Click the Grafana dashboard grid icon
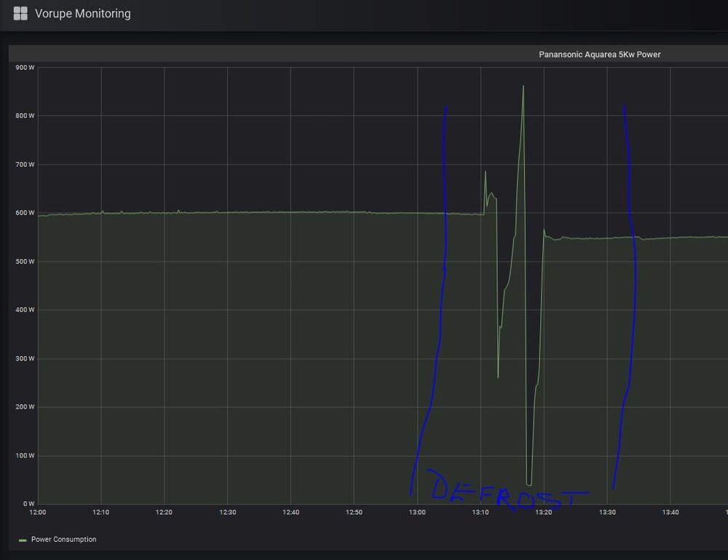 pos(20,13)
